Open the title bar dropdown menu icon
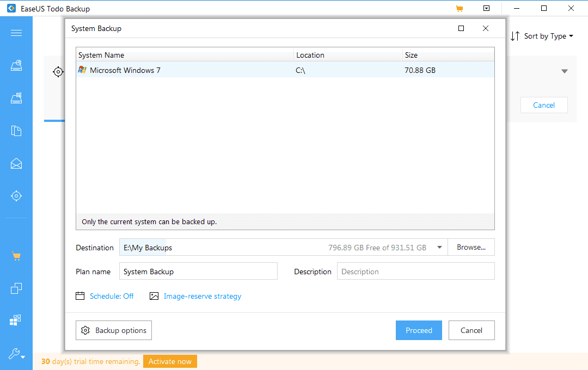Viewport: 588px width, 370px height. click(x=486, y=9)
